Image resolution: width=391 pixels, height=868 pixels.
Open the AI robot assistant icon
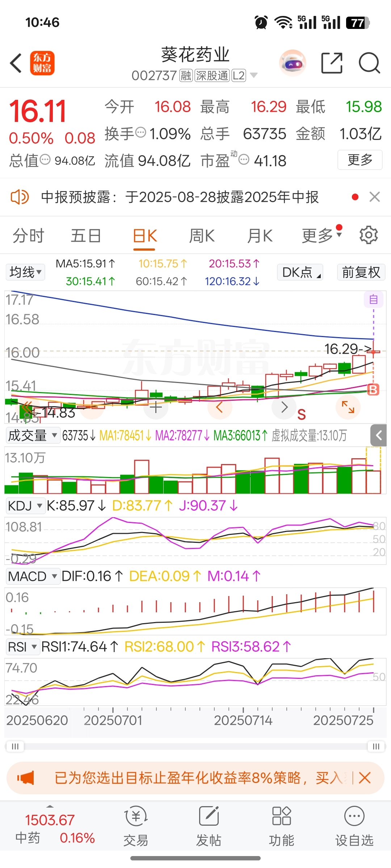click(x=293, y=63)
